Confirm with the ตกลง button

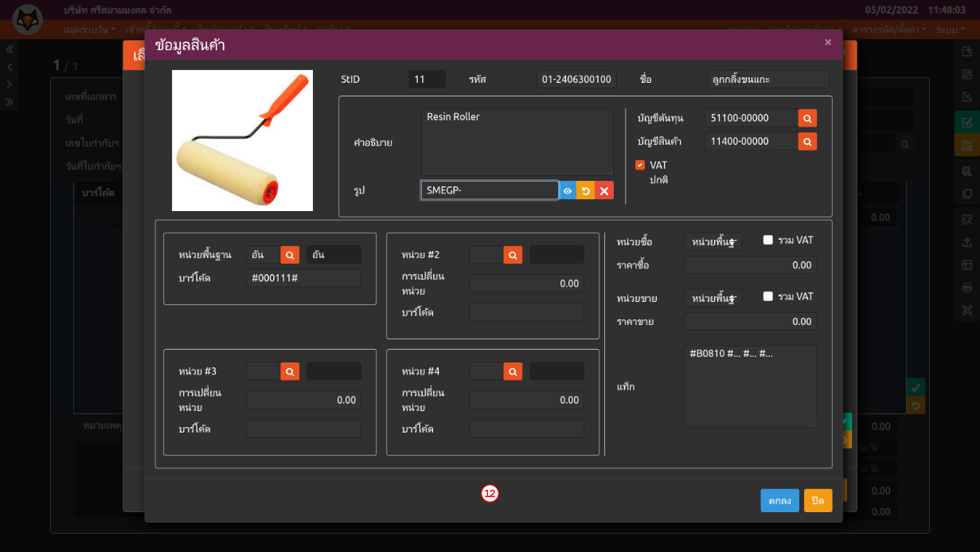pyautogui.click(x=779, y=500)
